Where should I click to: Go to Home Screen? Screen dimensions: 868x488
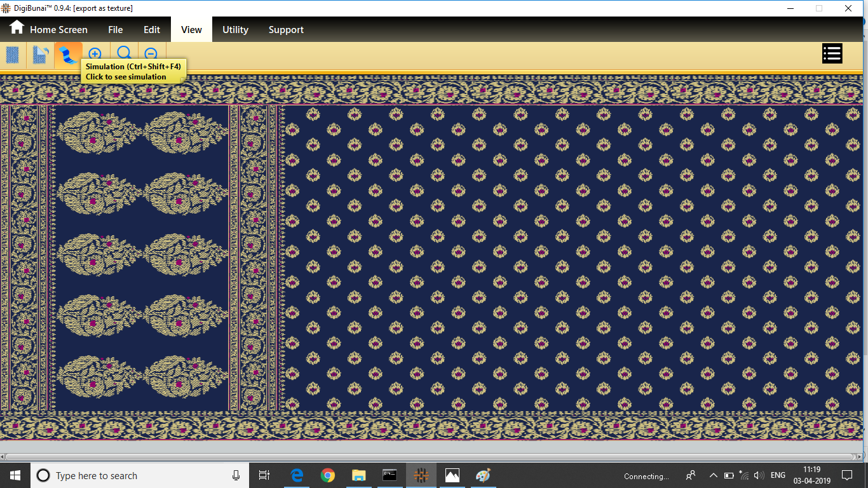[x=48, y=29]
